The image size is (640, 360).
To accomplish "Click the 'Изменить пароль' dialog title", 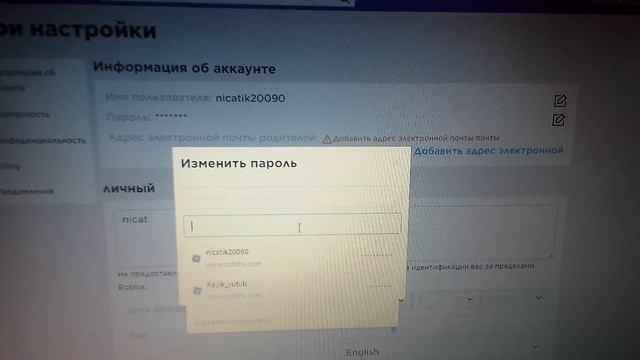I will point(239,164).
